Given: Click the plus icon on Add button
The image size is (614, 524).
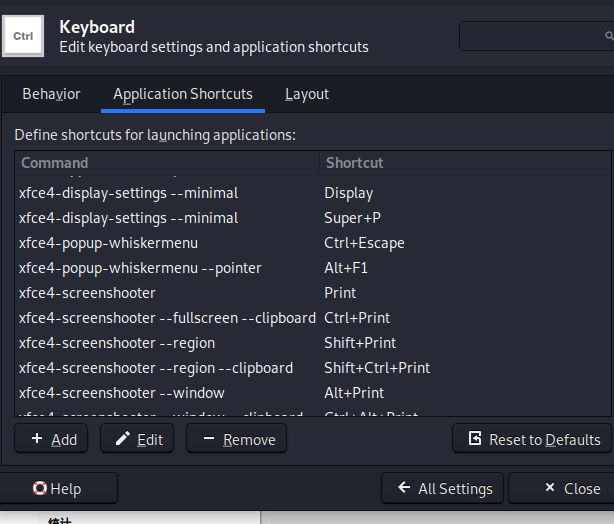Looking at the screenshot, I should point(37,439).
